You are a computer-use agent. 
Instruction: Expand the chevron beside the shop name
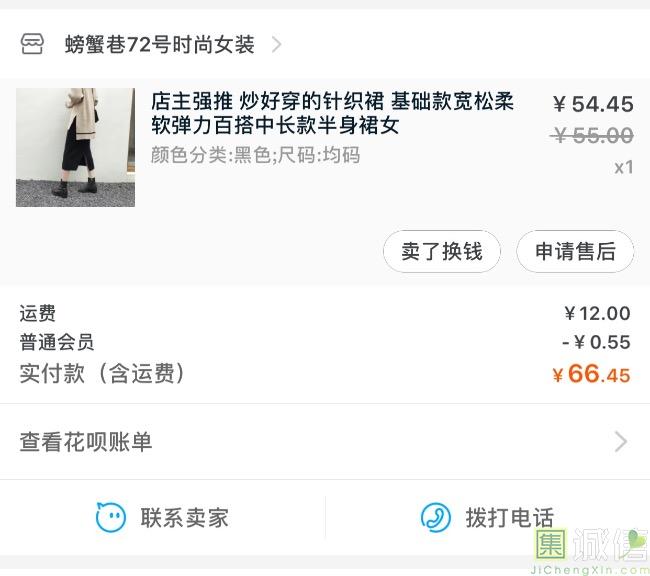(277, 45)
